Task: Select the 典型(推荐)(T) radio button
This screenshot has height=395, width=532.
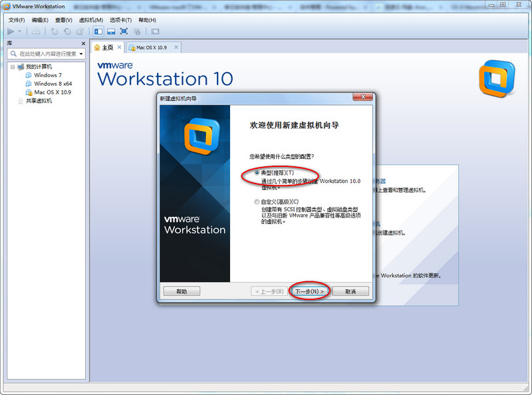Action: pyautogui.click(x=257, y=173)
